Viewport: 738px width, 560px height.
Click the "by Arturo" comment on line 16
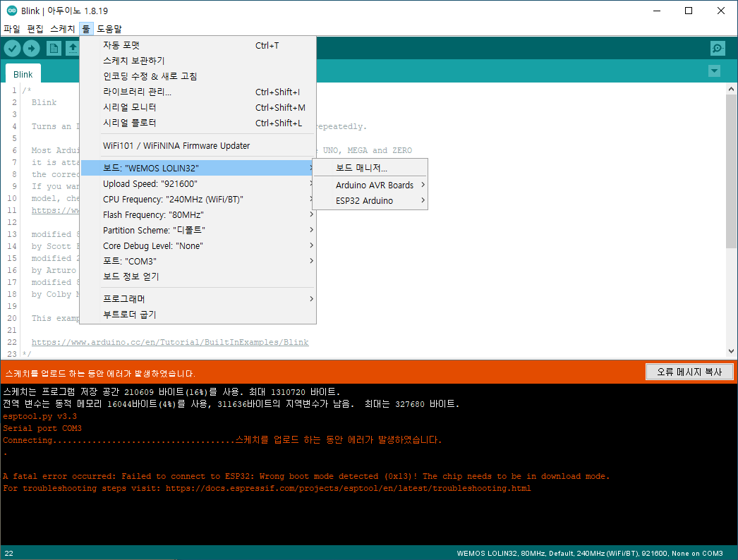click(54, 271)
